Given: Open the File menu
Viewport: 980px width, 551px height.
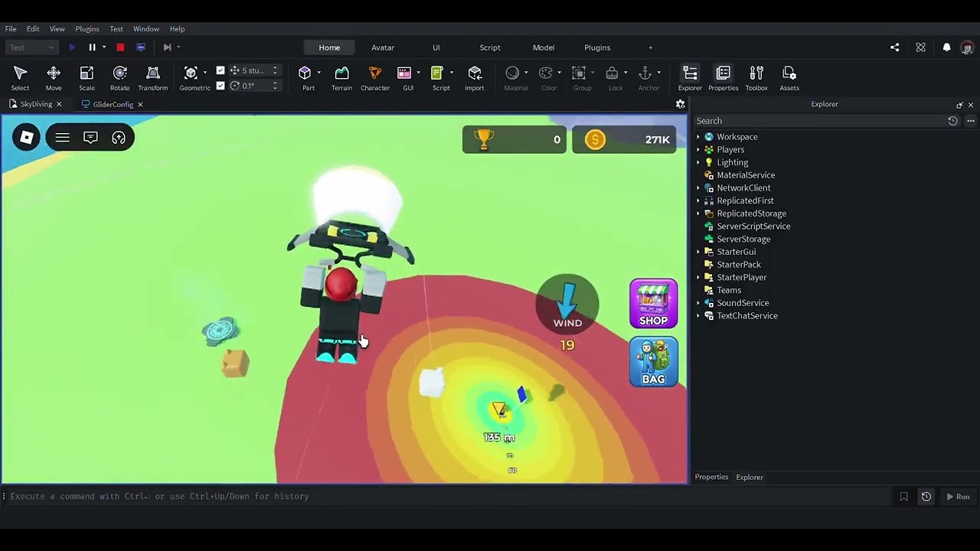Looking at the screenshot, I should pyautogui.click(x=11, y=29).
